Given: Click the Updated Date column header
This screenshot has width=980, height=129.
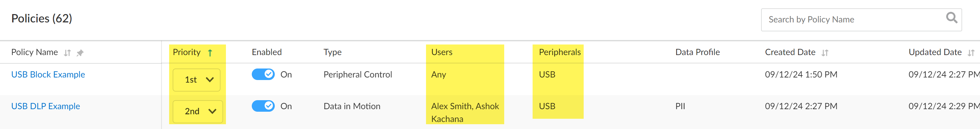Looking at the screenshot, I should pos(935,52).
